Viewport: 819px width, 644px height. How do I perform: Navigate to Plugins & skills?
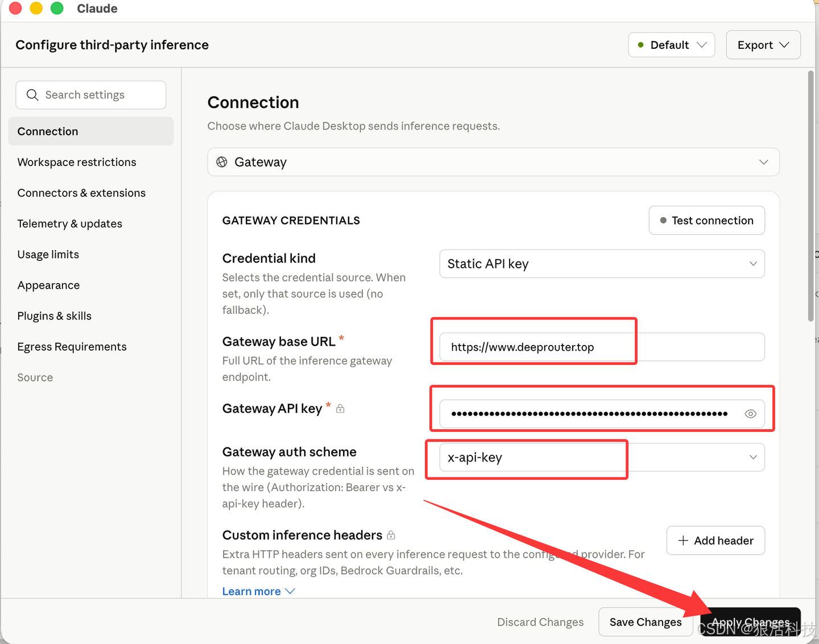55,315
